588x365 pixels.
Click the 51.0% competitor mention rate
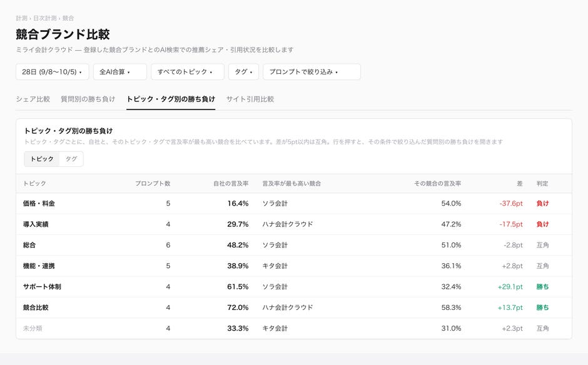(451, 245)
